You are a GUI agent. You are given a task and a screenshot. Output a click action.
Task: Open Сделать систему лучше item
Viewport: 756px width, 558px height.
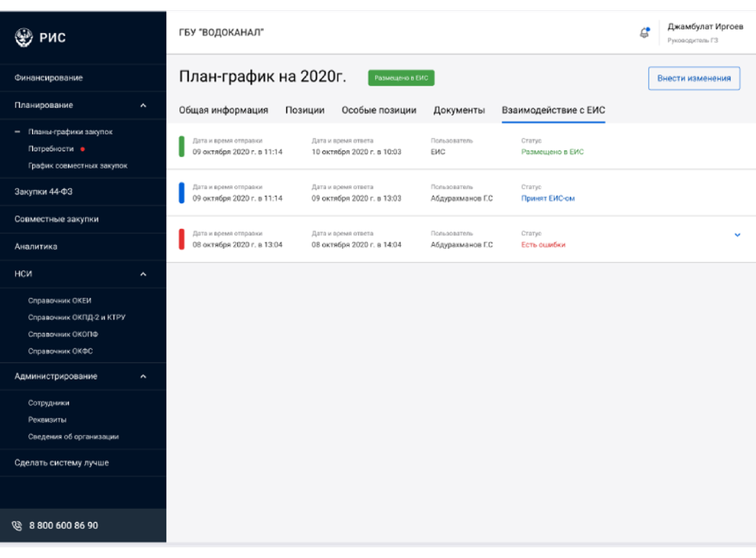click(62, 463)
